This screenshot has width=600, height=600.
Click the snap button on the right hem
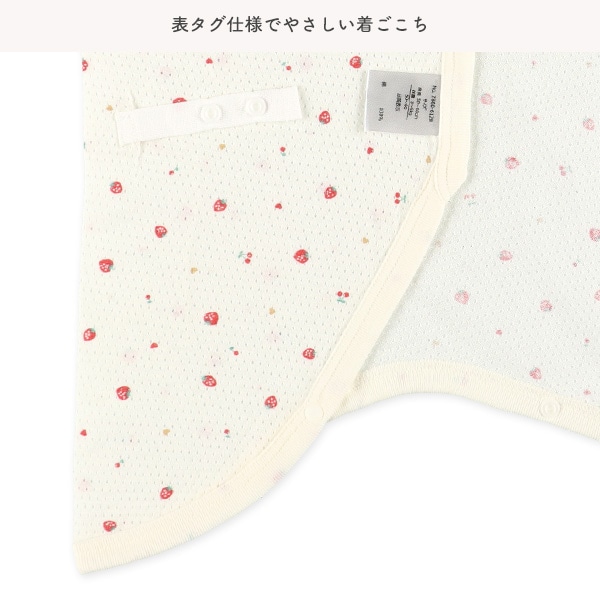click(x=550, y=408)
